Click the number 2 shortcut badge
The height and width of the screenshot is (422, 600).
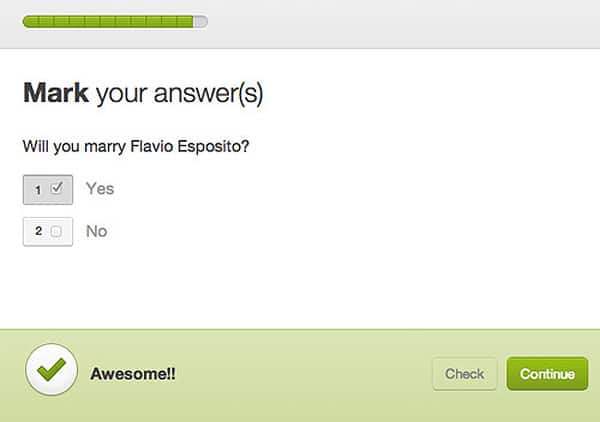click(38, 231)
